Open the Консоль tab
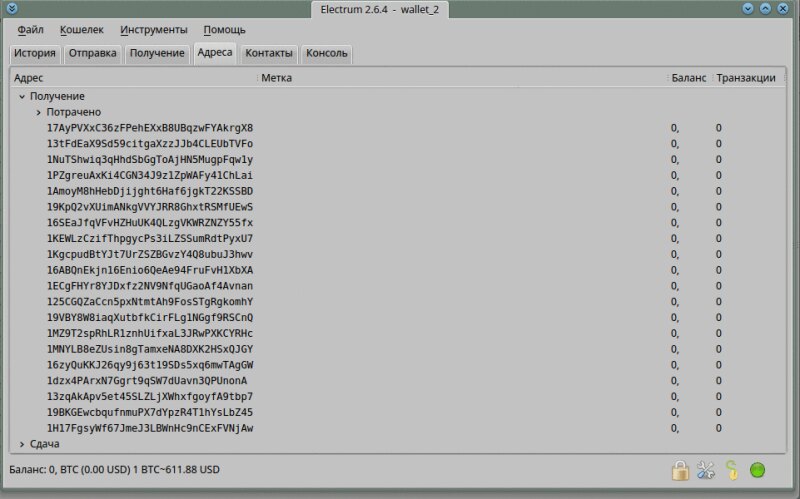 click(x=327, y=53)
